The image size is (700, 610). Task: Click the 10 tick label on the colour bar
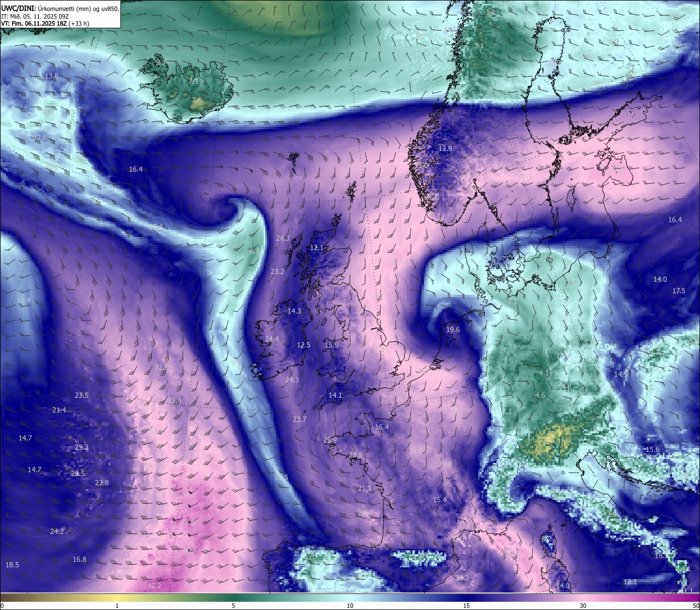[350, 606]
